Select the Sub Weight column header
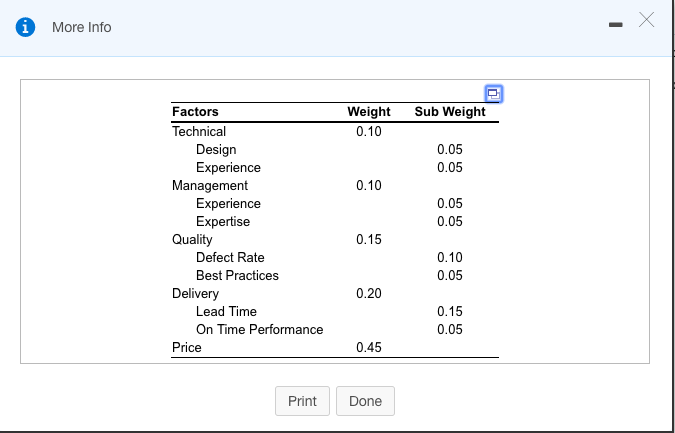675x433 pixels. coord(450,112)
